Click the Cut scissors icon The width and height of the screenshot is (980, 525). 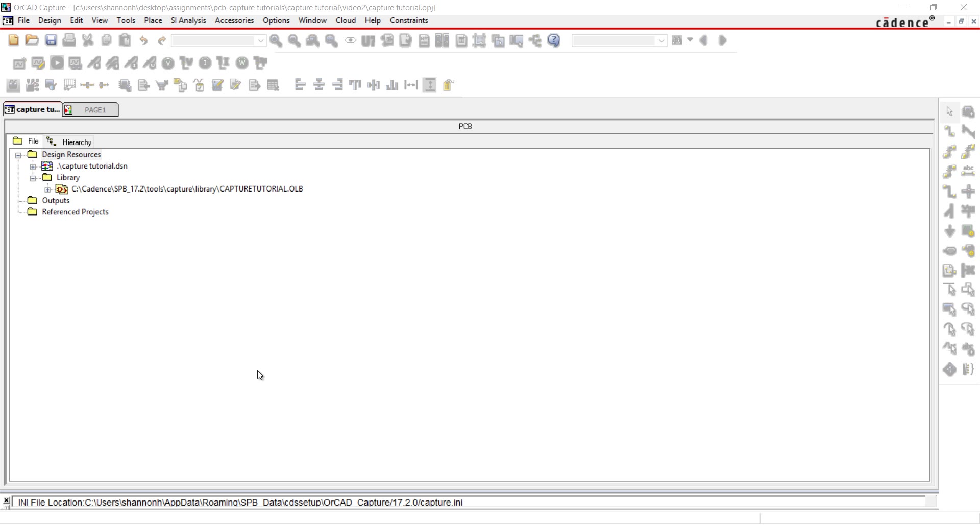(88, 40)
